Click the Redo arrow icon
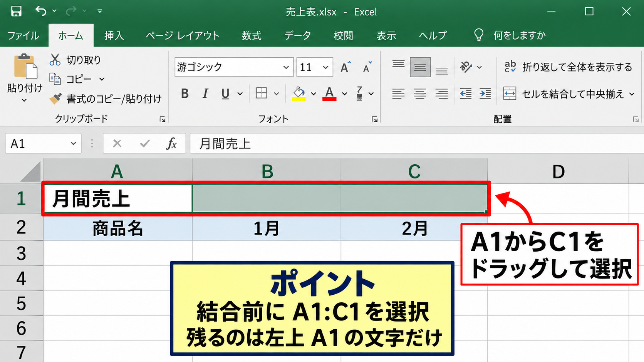 71,11
